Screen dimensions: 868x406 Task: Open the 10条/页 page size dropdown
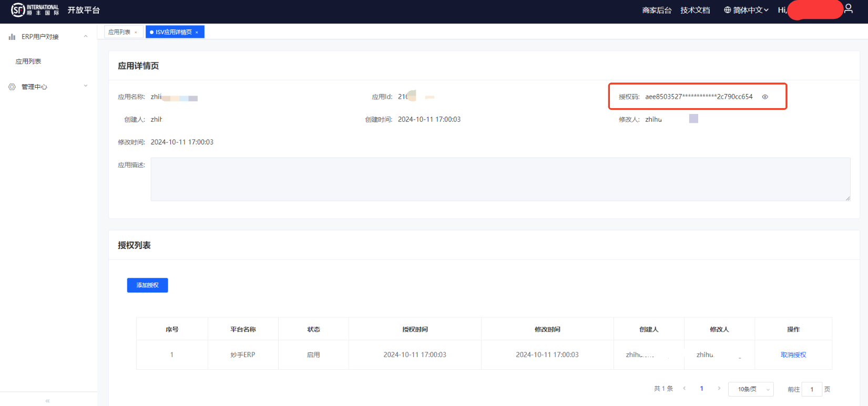coord(750,389)
